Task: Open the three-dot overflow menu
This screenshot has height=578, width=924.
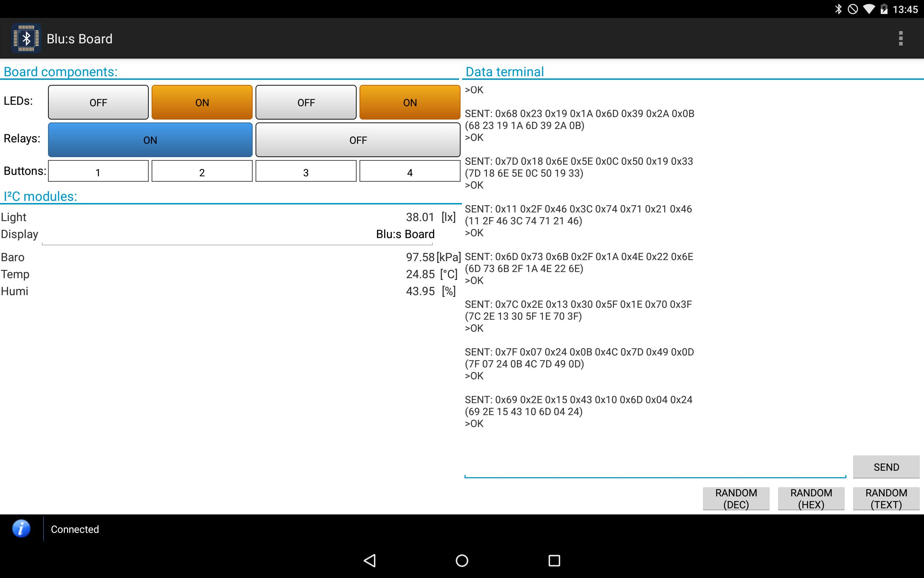Action: coord(901,38)
